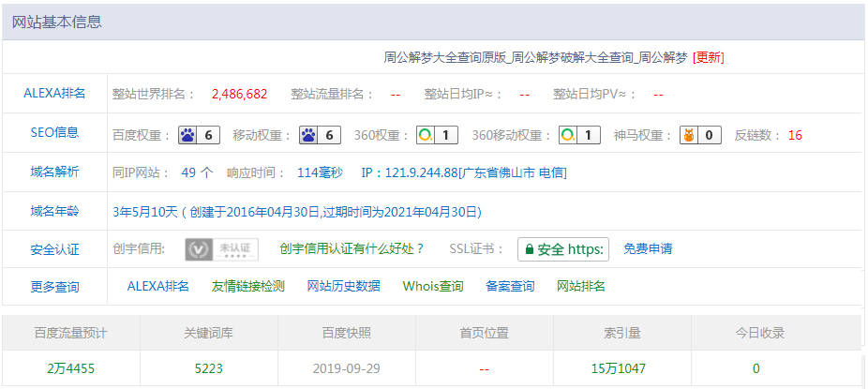This screenshot has height=389, width=868.
Task: Open 网站历史数据 page
Action: tap(343, 286)
